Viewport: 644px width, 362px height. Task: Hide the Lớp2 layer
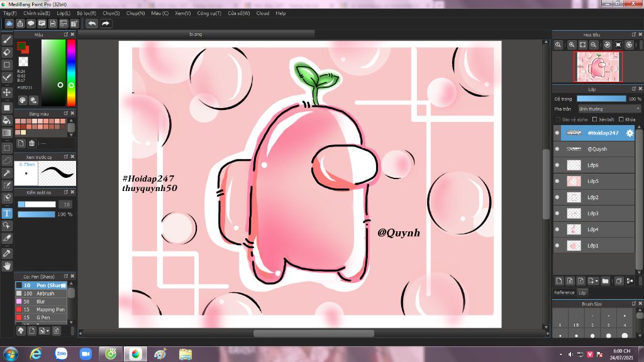tap(557, 197)
